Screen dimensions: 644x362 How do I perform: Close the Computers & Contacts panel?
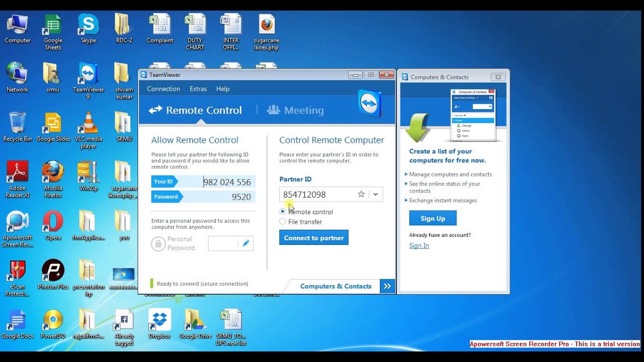[498, 77]
